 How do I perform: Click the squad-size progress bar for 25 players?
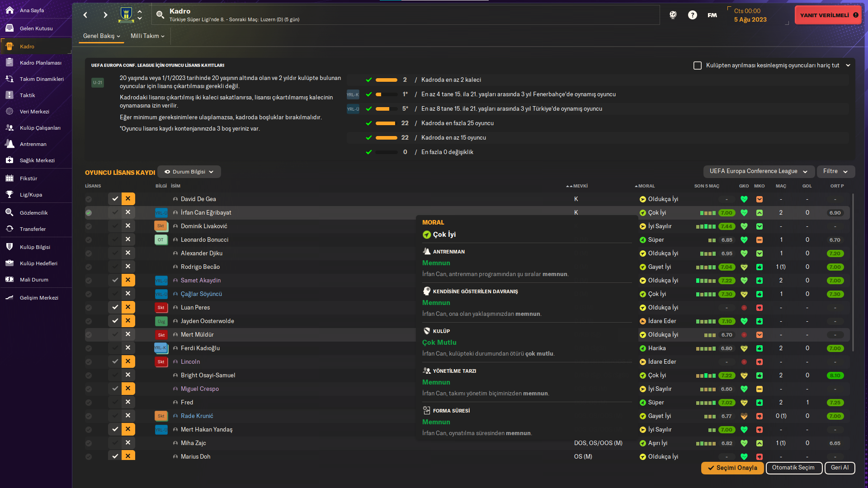coord(386,123)
